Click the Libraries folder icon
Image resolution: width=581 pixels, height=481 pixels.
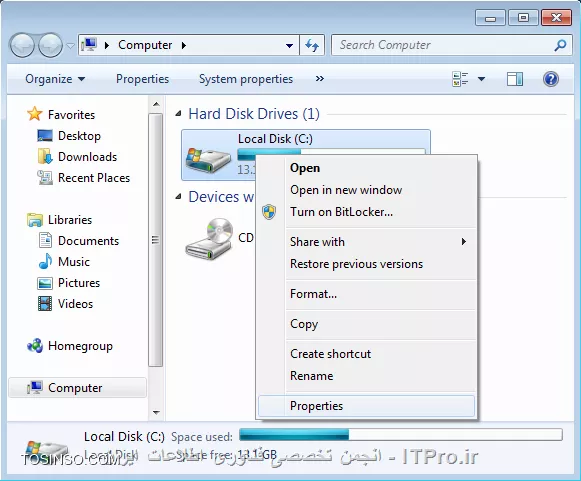34,220
